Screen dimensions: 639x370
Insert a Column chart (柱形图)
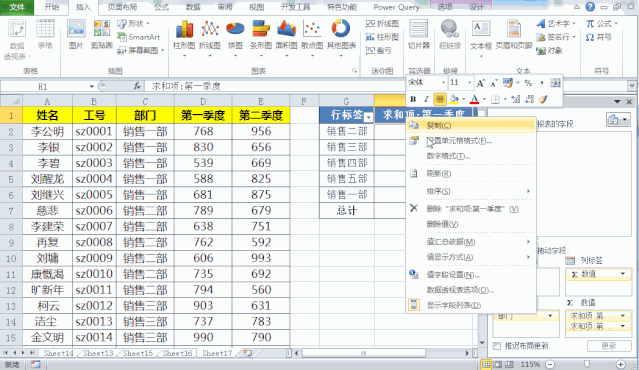(184, 37)
